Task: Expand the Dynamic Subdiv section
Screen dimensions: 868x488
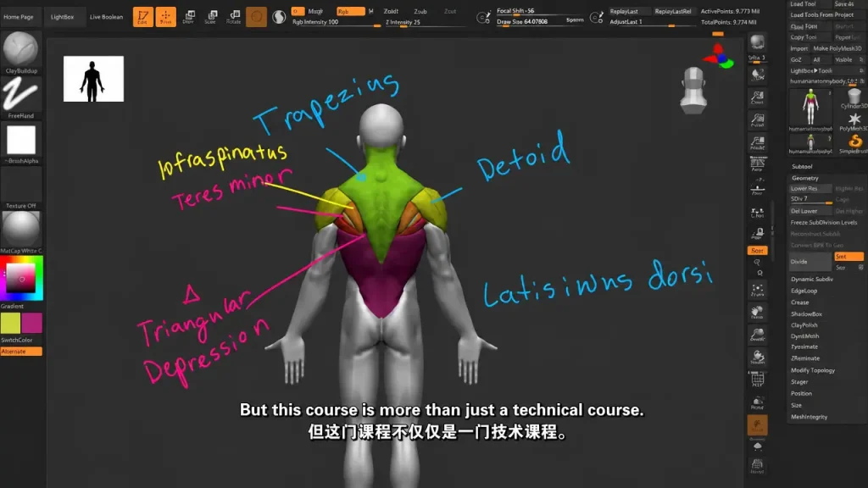Action: point(811,280)
